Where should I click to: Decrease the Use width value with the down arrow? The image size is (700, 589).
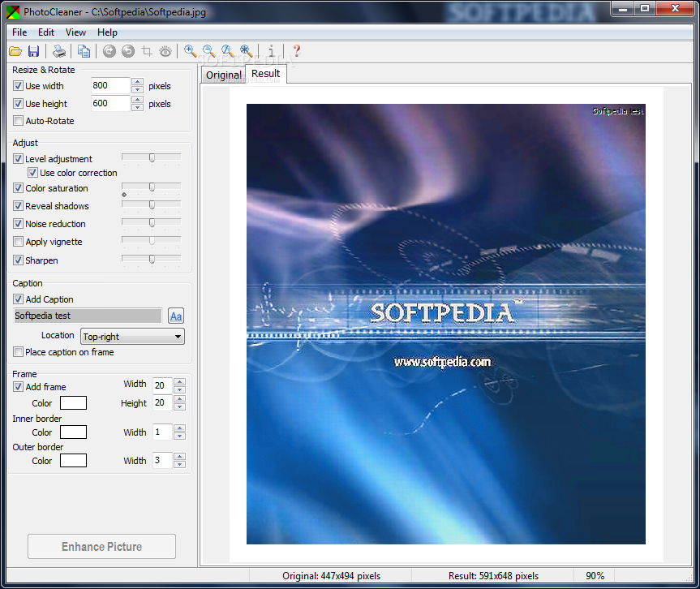pyautogui.click(x=138, y=89)
